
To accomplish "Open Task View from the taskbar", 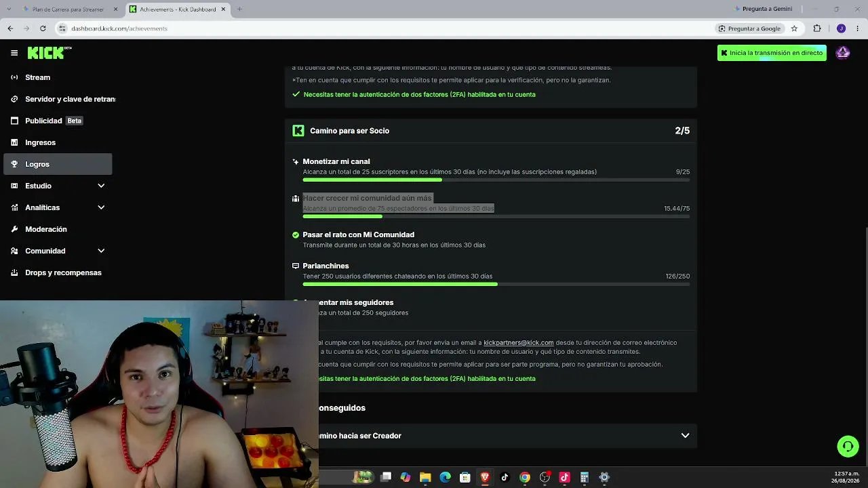I will tap(386, 477).
